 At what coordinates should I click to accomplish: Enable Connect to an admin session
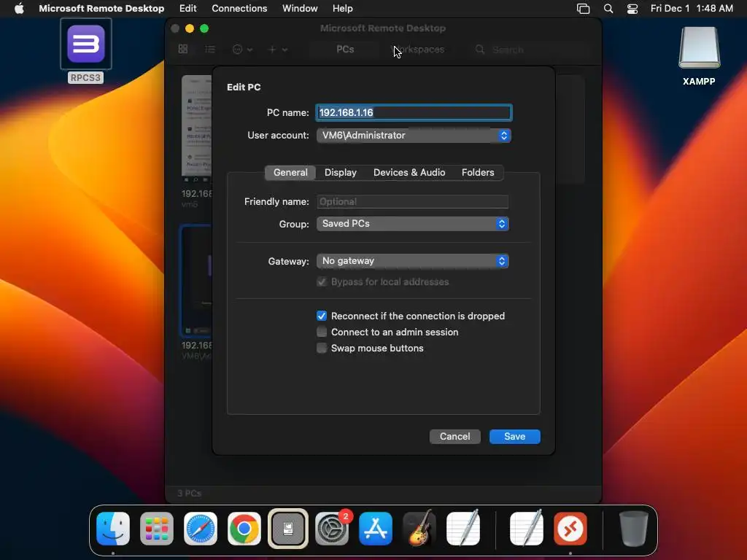coord(322,332)
